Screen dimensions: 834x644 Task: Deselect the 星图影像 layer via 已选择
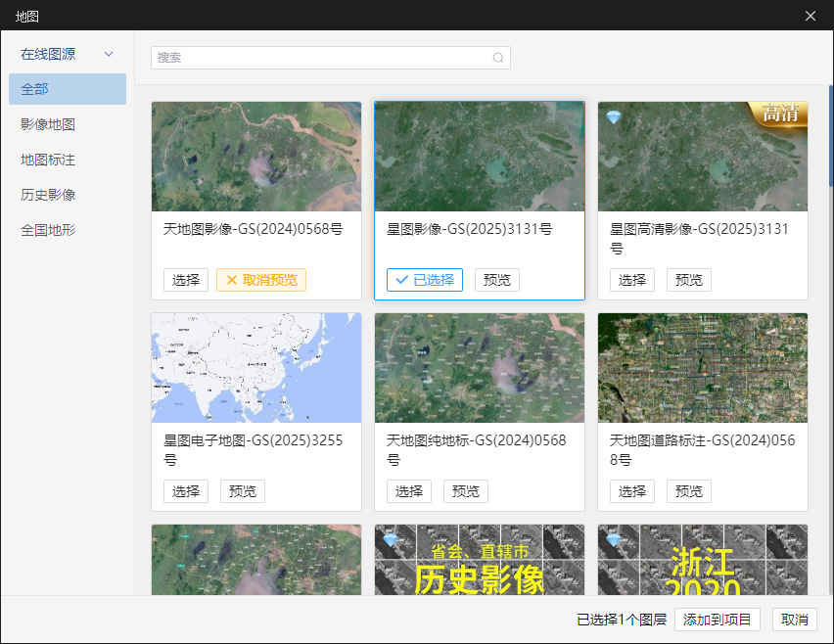coord(424,280)
